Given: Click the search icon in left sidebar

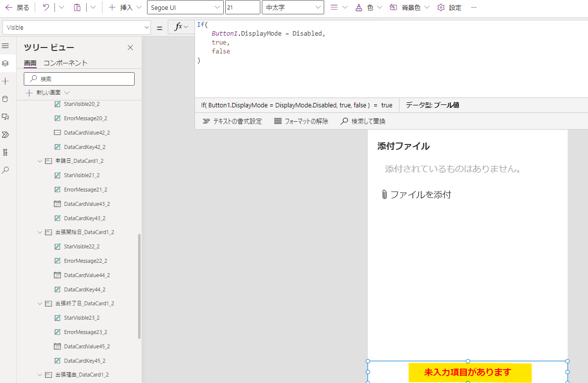Looking at the screenshot, I should (x=5, y=170).
